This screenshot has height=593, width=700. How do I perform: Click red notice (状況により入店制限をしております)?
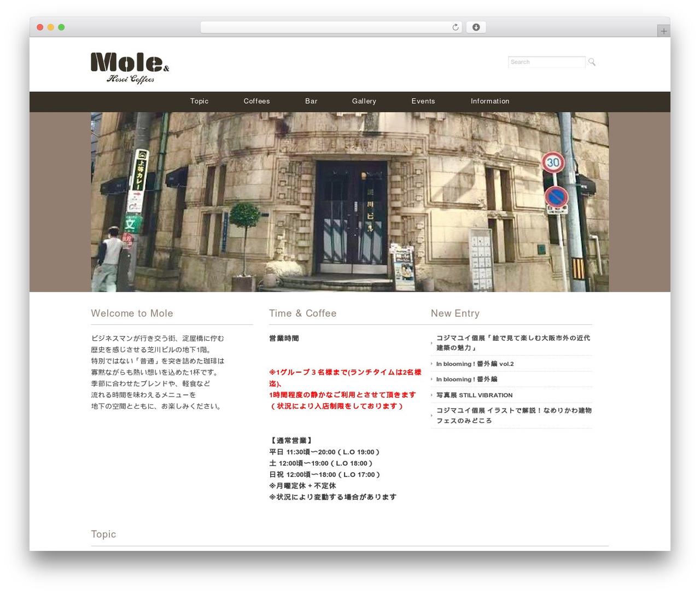[336, 406]
